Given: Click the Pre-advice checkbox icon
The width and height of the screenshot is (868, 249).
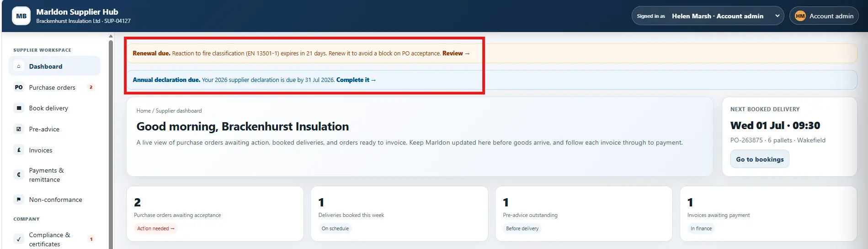Looking at the screenshot, I should [19, 129].
